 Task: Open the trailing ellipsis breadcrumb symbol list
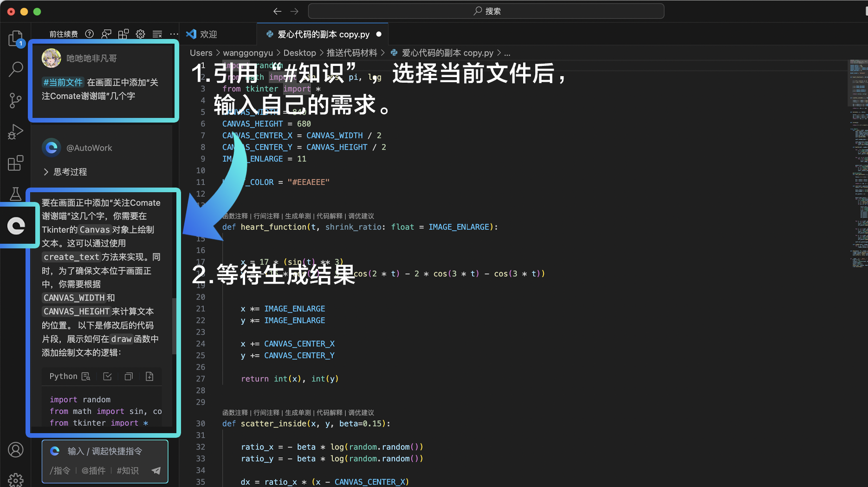click(x=507, y=53)
